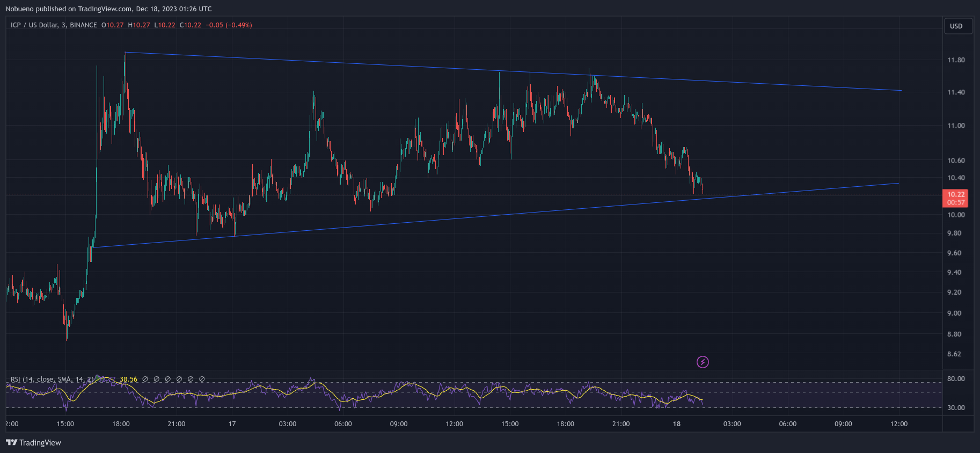The image size is (980, 453).
Task: Open the USD currency selector
Action: 958,26
